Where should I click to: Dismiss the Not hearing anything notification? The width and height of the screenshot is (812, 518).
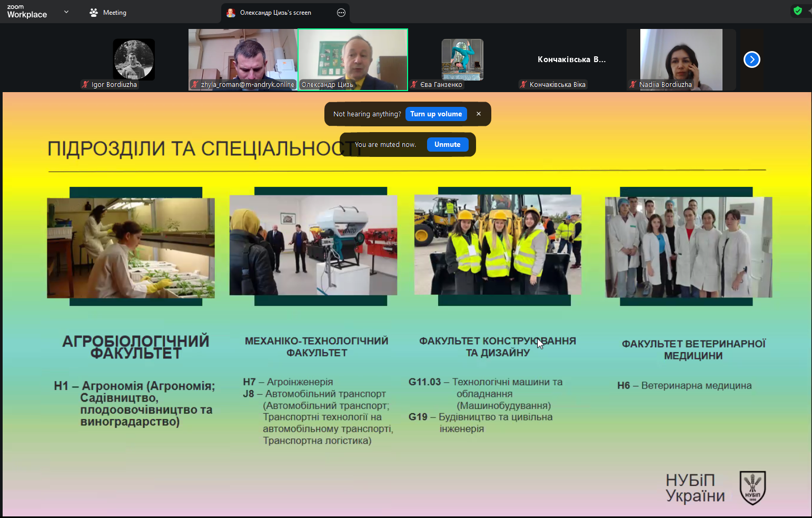[479, 114]
